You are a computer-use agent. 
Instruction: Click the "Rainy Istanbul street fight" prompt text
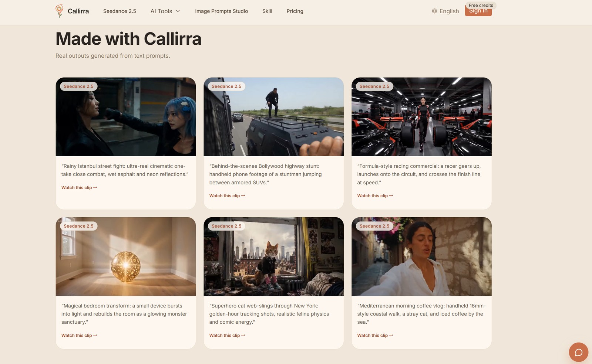pos(125,170)
